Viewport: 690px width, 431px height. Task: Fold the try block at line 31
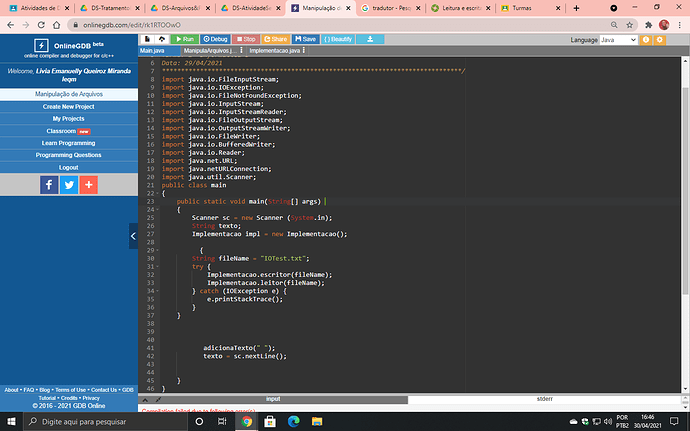click(x=158, y=267)
